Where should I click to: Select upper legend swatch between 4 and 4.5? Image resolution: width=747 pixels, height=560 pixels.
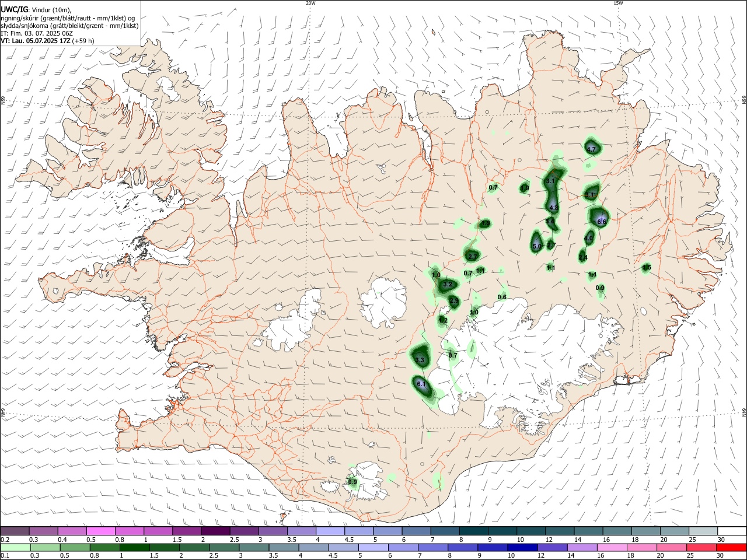[330, 531]
